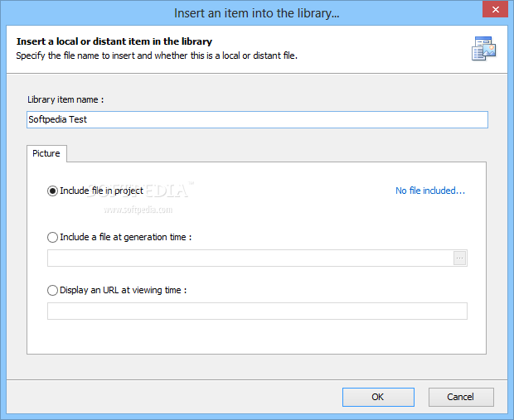This screenshot has width=514, height=420.
Task: Click the Library item name label
Action: (x=65, y=99)
